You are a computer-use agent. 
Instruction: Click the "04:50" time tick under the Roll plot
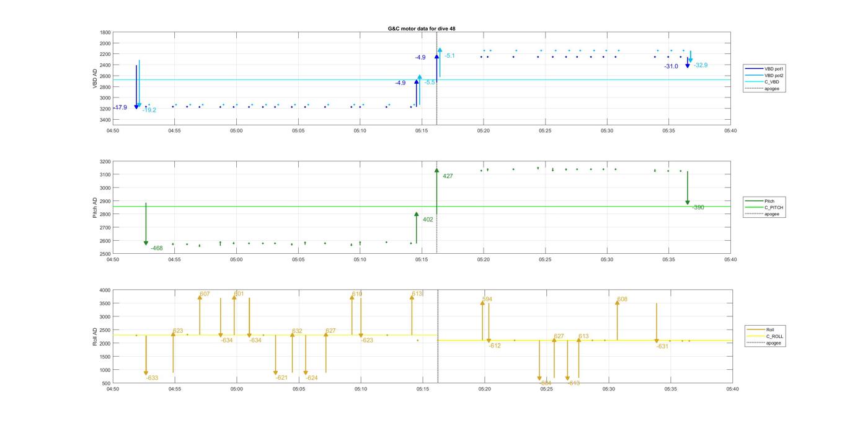[113, 389]
